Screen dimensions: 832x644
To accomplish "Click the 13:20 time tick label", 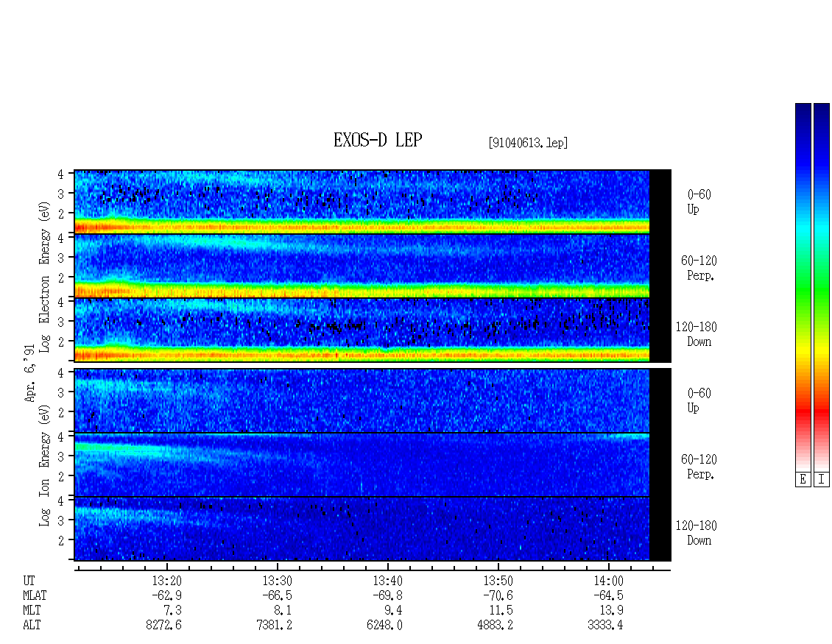I will (166, 581).
